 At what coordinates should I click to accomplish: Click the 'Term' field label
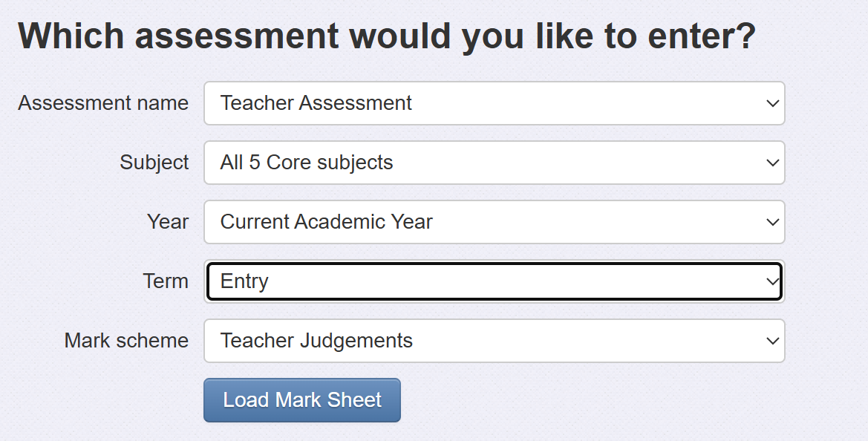[166, 281]
